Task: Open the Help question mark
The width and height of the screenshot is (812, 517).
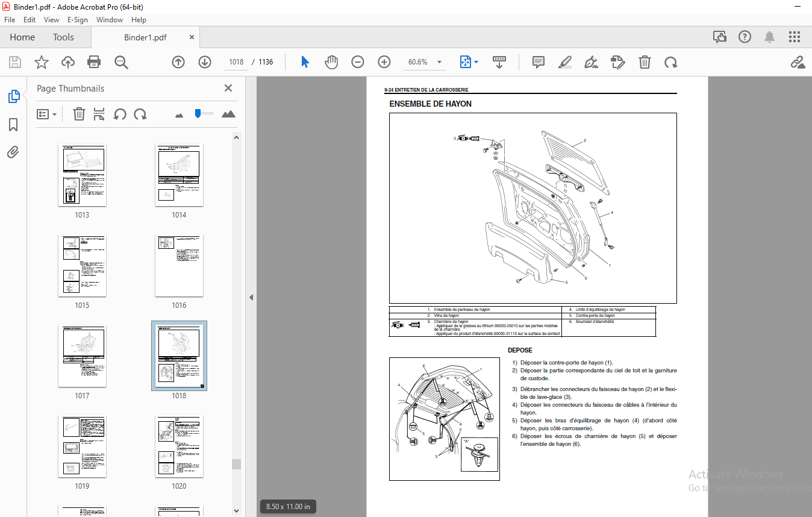Action: point(745,37)
